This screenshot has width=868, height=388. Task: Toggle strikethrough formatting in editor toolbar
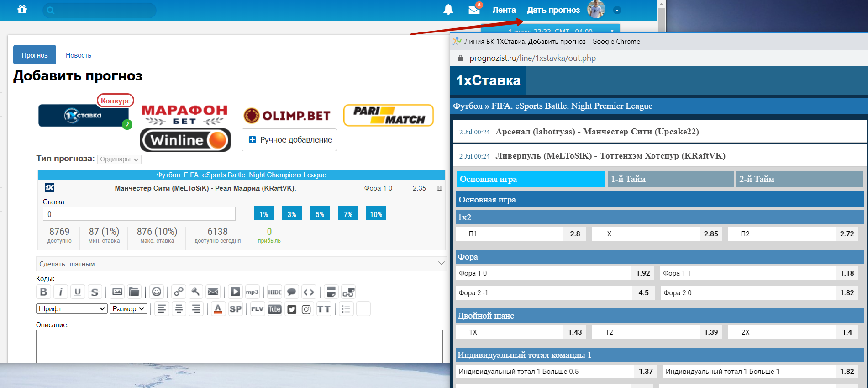95,292
